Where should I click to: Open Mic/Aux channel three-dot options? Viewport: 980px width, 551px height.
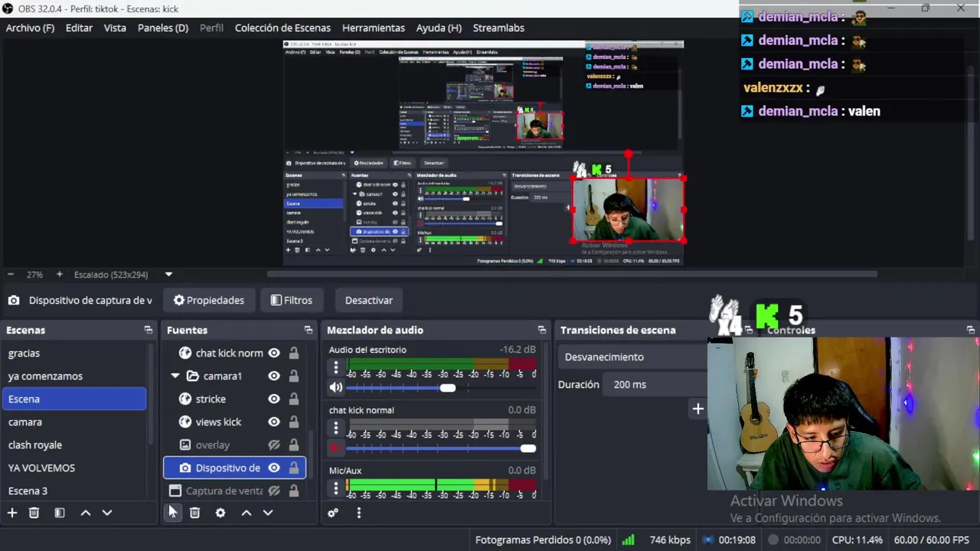[335, 489]
